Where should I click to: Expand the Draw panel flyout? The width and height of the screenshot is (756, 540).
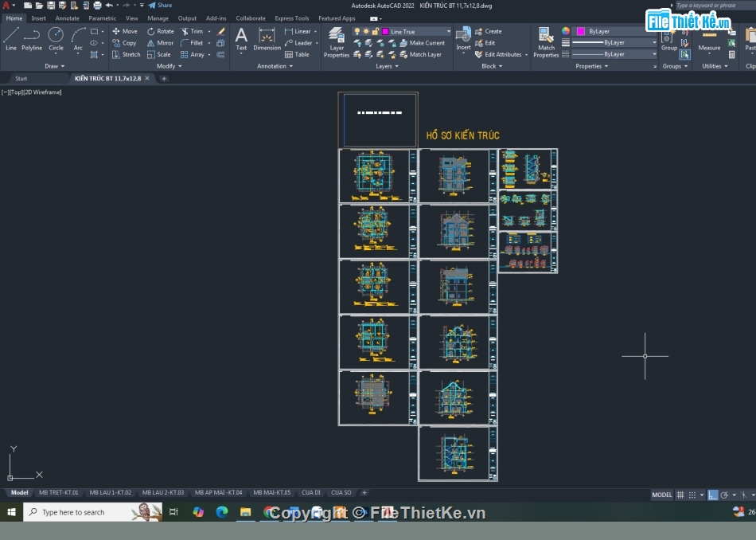(x=56, y=66)
